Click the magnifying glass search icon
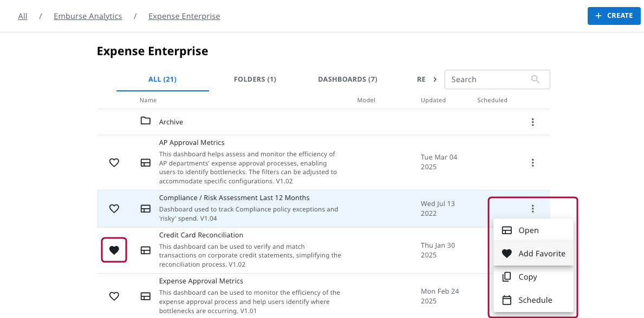The image size is (644, 318). point(535,79)
